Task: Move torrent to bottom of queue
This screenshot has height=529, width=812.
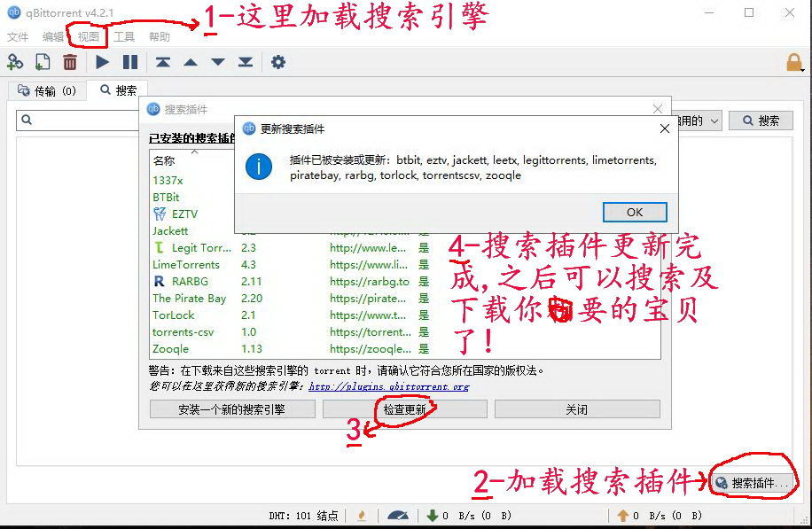Action: [246, 62]
